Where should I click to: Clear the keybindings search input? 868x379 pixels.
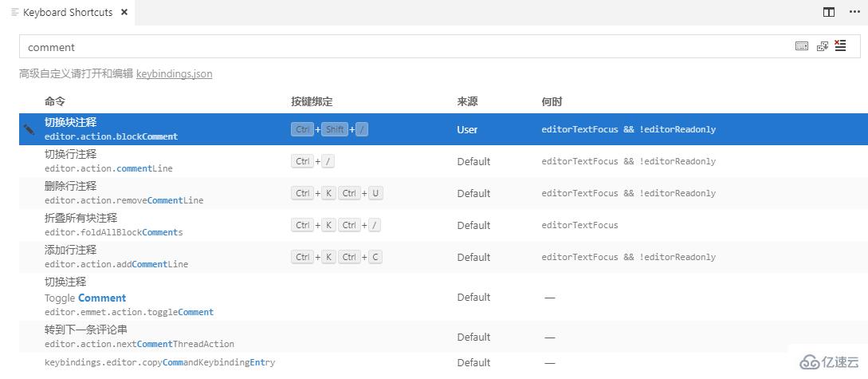tap(840, 46)
